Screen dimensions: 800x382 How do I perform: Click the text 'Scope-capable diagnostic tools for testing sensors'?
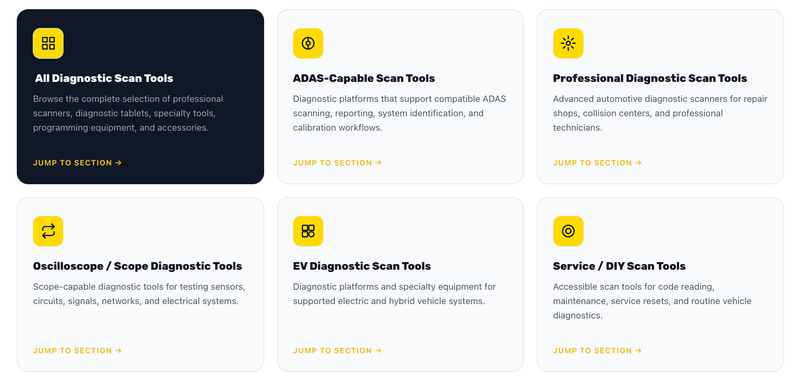(x=139, y=287)
